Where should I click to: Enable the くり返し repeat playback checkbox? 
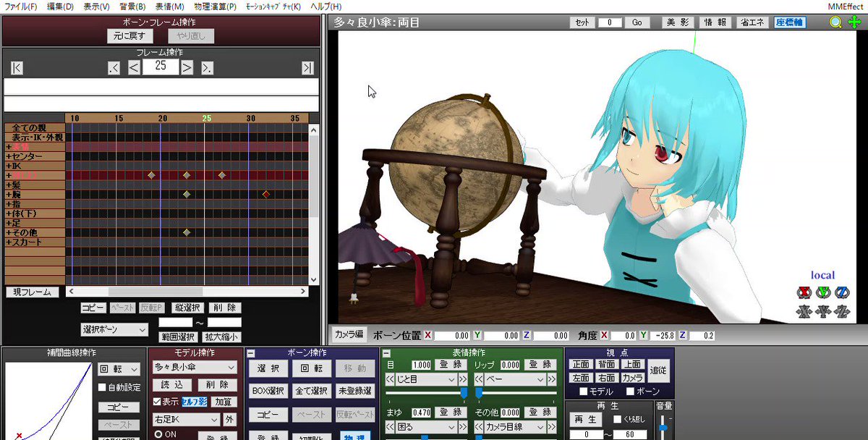617,419
